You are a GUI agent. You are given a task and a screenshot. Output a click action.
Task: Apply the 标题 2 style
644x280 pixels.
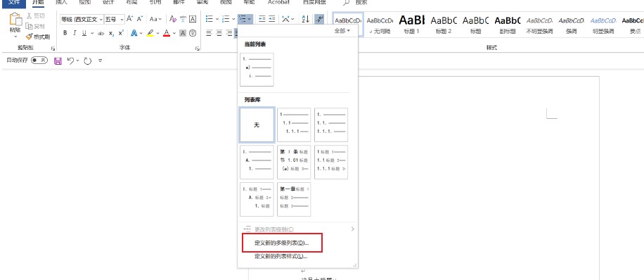point(444,24)
